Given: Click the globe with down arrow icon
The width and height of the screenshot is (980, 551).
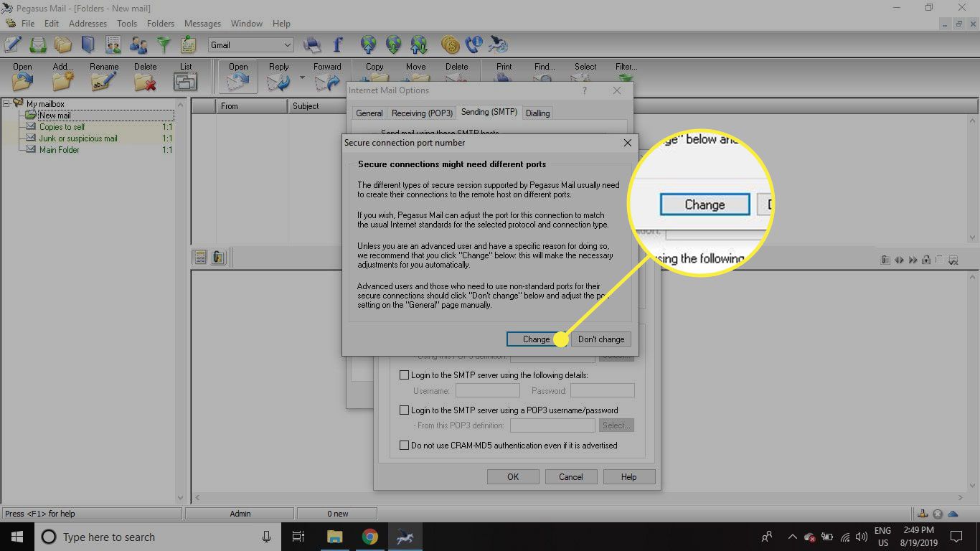Looking at the screenshot, I should click(x=394, y=44).
